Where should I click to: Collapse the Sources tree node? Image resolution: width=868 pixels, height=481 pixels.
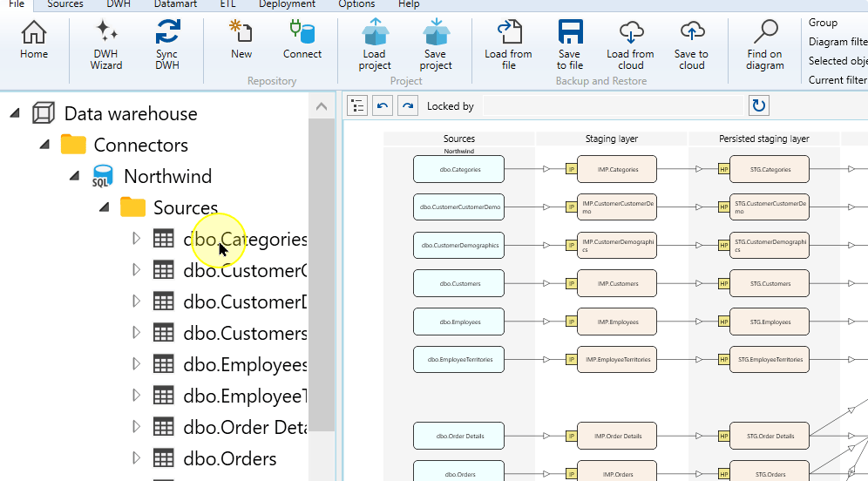pos(104,207)
